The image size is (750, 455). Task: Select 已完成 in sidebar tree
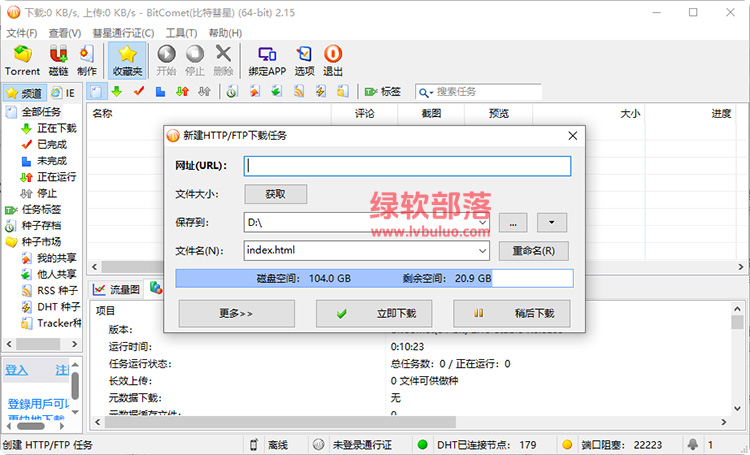[x=52, y=144]
